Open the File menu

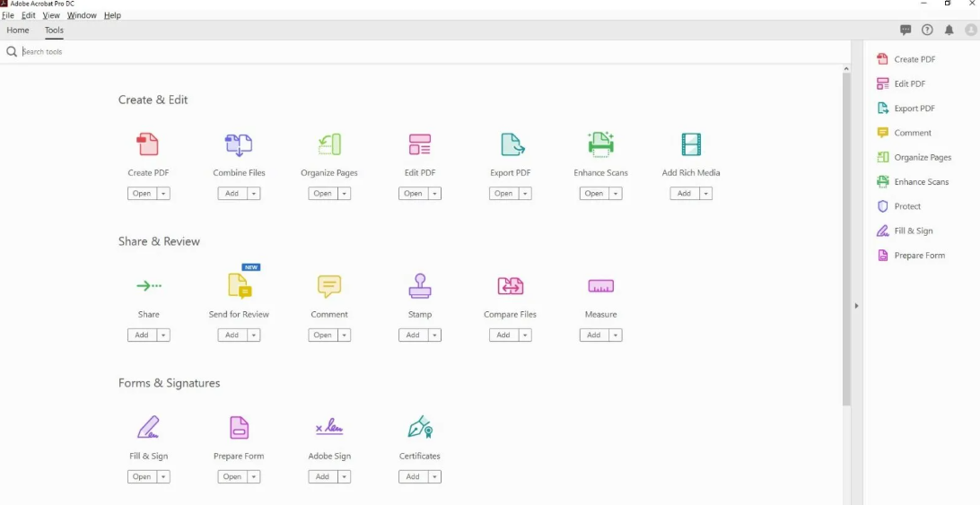8,15
